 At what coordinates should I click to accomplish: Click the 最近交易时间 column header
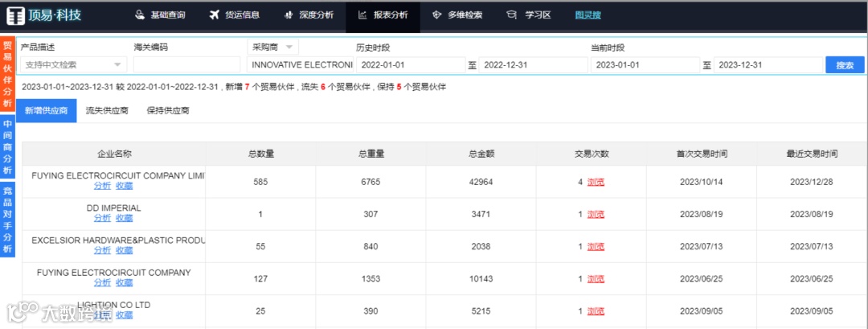[x=812, y=154]
